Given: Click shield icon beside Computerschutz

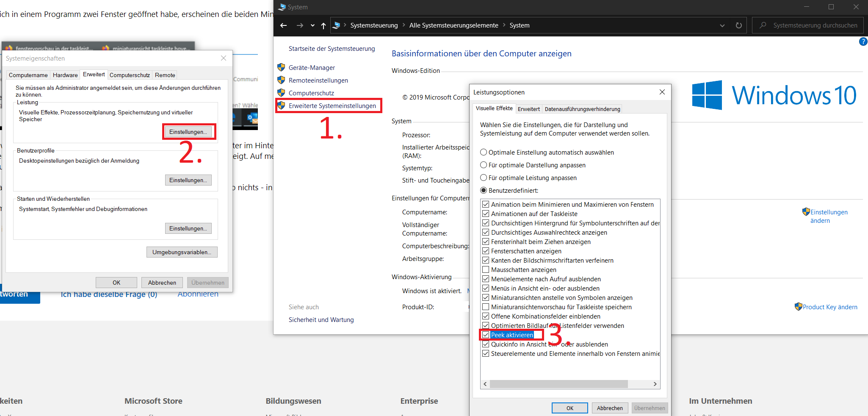Looking at the screenshot, I should click(x=281, y=93).
